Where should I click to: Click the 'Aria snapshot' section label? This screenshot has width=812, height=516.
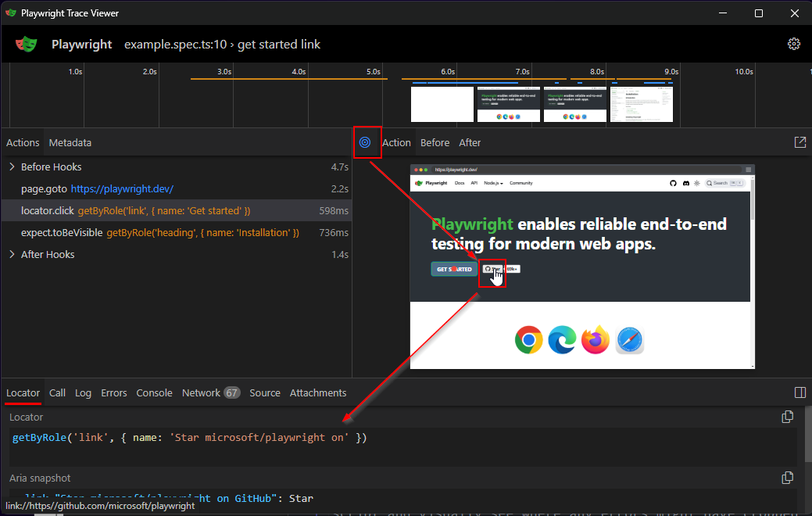(40, 478)
